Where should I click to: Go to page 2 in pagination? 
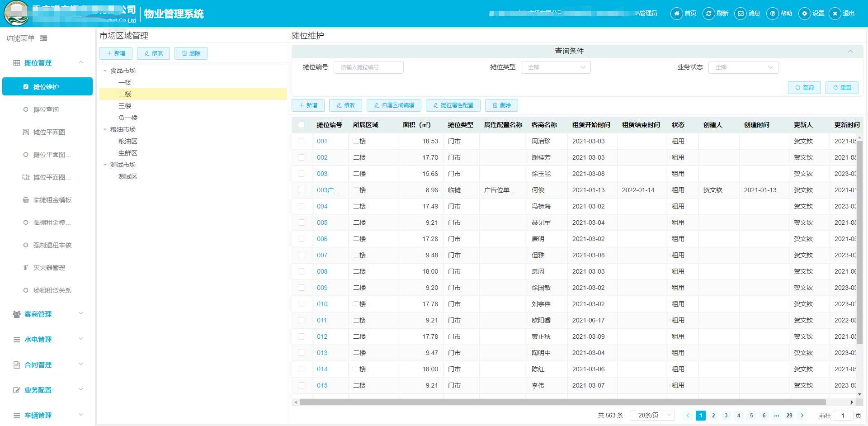point(713,416)
